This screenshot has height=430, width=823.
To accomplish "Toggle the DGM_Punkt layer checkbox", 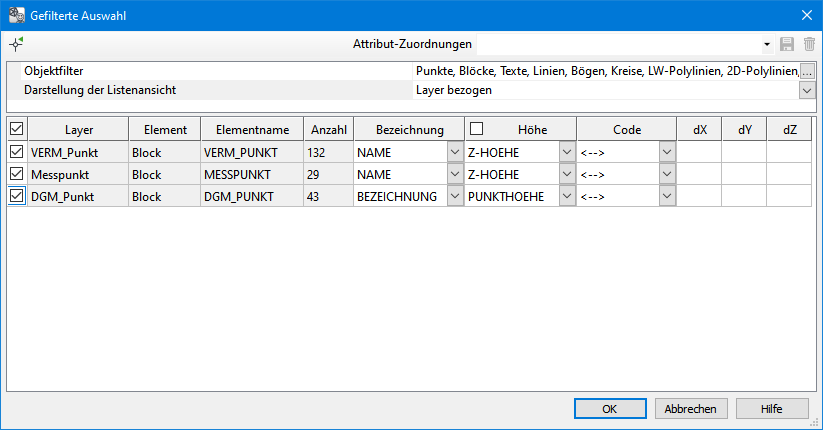I will tap(16, 196).
